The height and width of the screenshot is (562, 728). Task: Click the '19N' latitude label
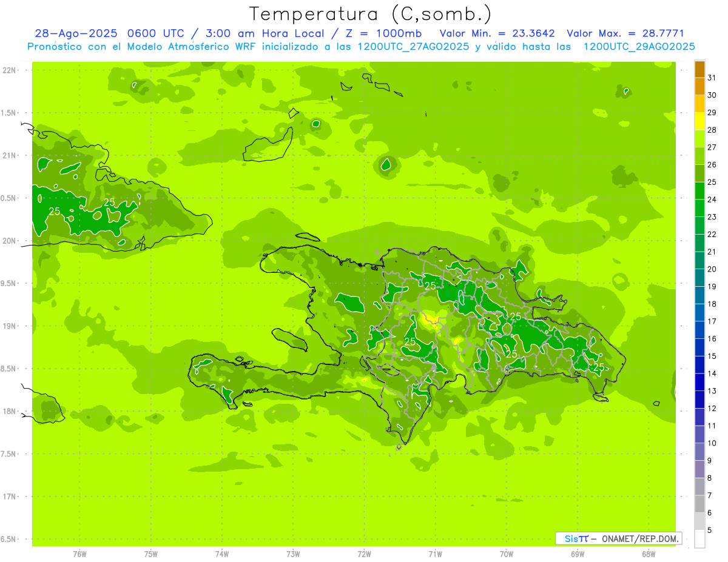click(x=10, y=326)
